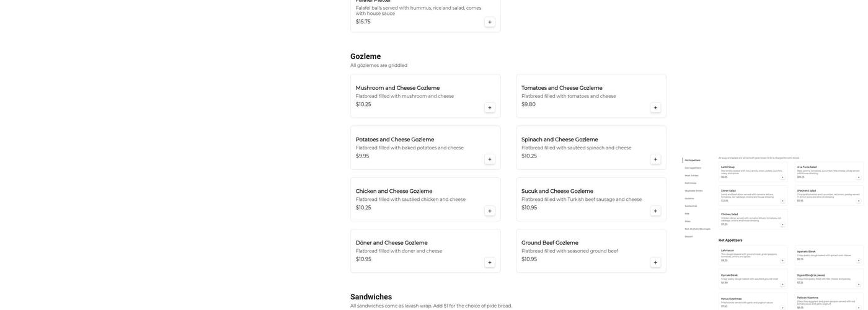Add Spinach and Cheese Gozleme to cart
Screen dimensions: 868x310
click(x=655, y=159)
